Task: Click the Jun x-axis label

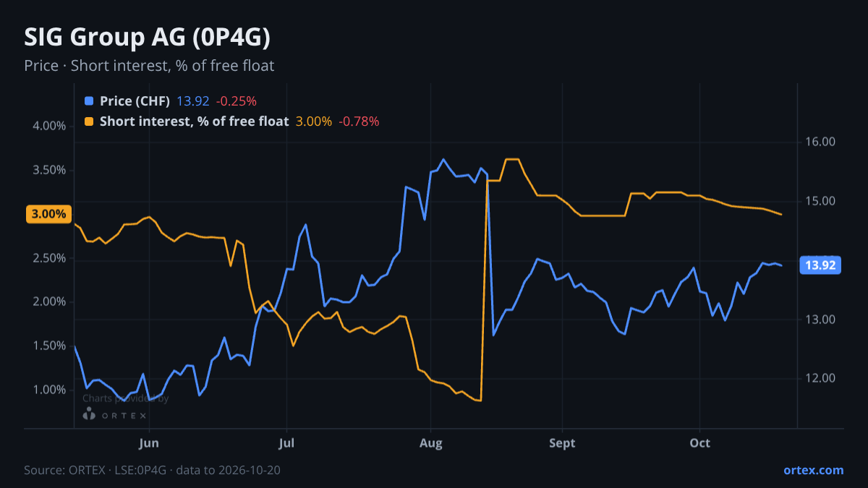Action: [x=148, y=442]
